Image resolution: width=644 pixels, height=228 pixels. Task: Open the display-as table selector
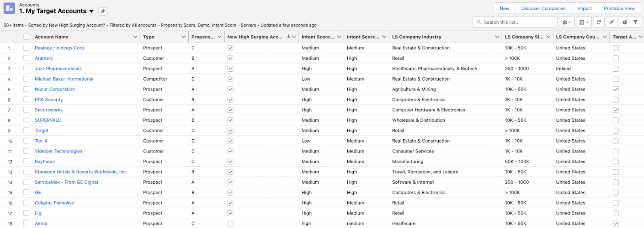coord(583,22)
